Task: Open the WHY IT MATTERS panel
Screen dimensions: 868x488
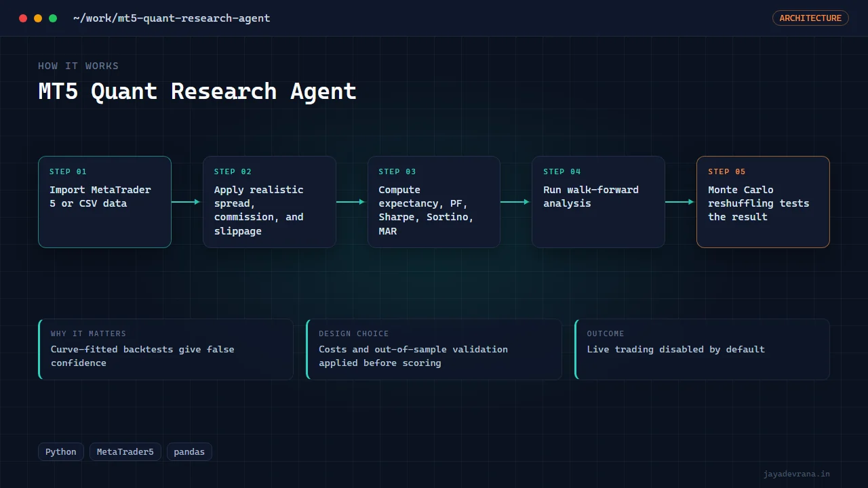Action: 165,349
